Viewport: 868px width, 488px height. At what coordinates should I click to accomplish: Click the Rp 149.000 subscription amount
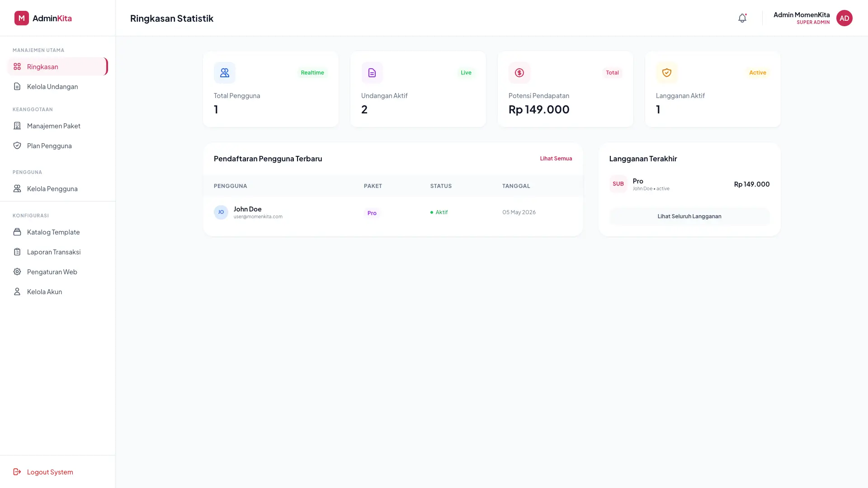click(752, 184)
